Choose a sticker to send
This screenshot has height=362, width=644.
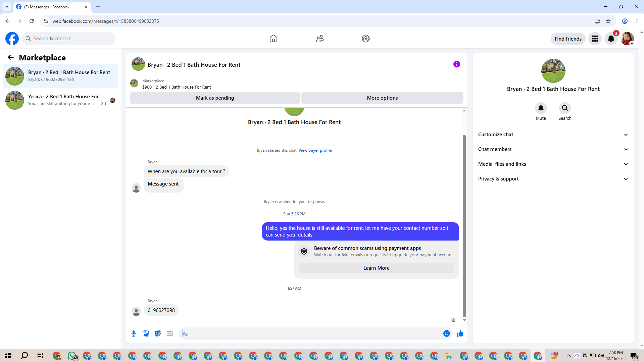[x=158, y=333]
